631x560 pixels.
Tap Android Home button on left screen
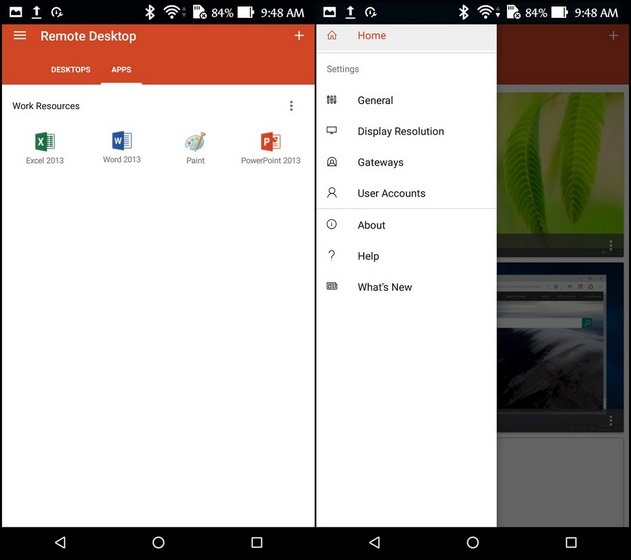click(159, 543)
